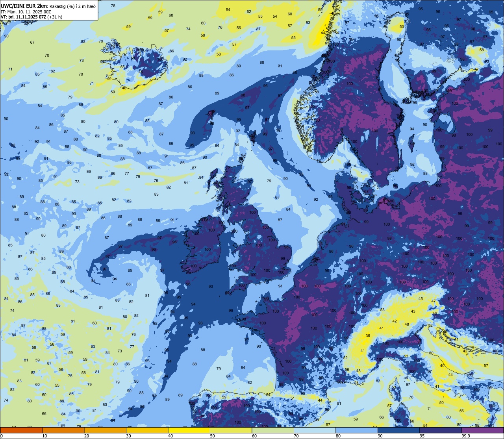Screen dimensions: 504x439
Task: Click the legend tick label 99.9
Action: coord(466,436)
